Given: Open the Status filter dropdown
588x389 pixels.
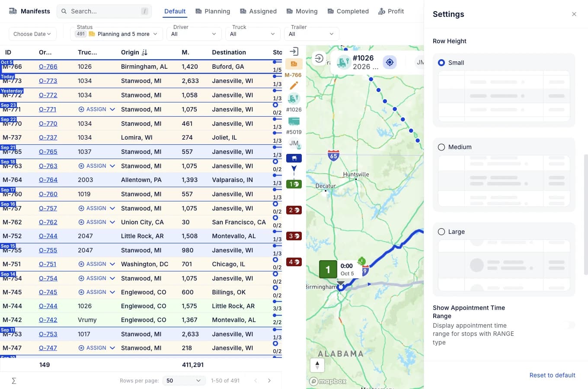Looking at the screenshot, I should [117, 34].
